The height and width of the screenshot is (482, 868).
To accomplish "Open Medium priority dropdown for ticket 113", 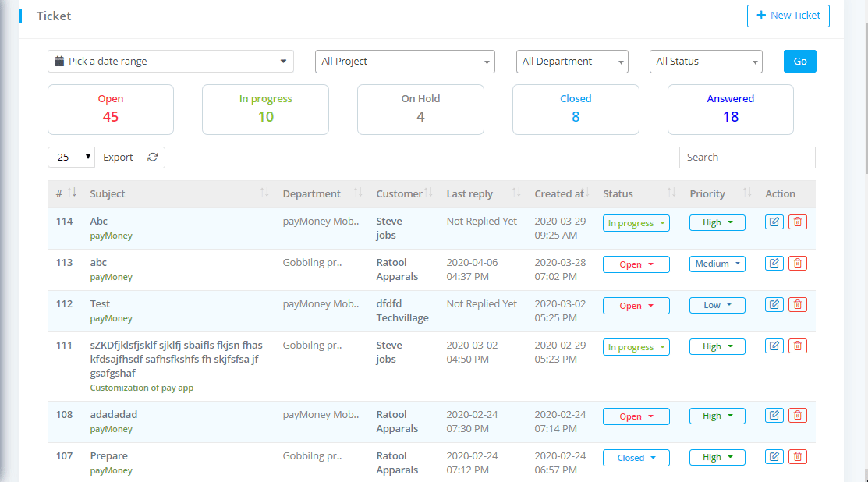I will coord(717,264).
